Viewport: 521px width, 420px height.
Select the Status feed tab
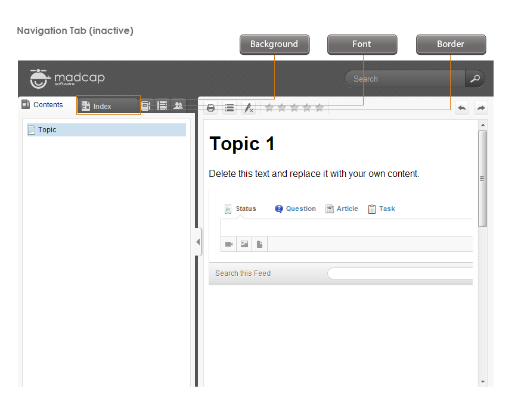(x=246, y=209)
